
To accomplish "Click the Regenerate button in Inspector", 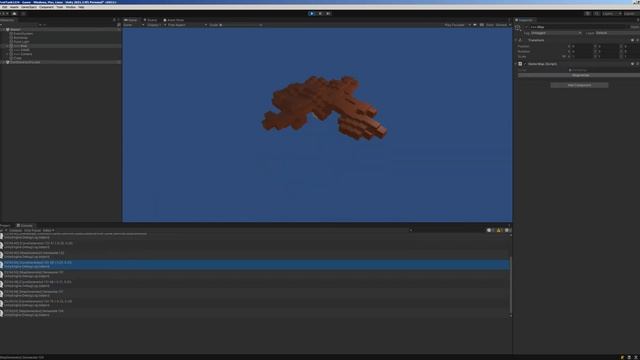I will (579, 76).
